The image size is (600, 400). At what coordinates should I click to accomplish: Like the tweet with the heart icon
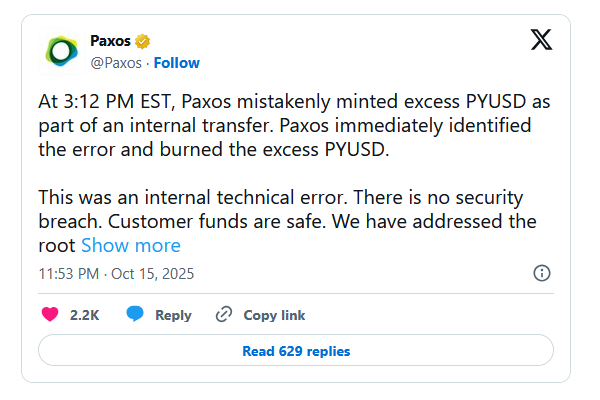point(50,315)
